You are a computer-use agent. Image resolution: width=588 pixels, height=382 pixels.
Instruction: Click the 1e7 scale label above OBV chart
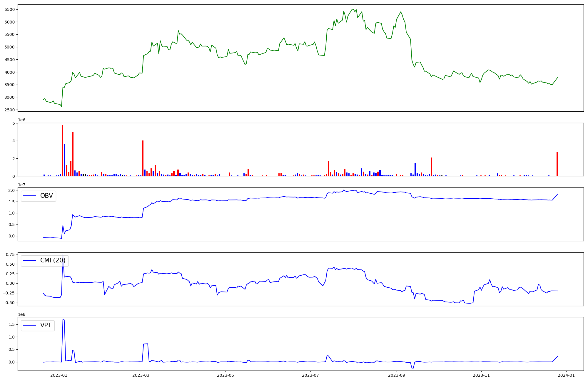coord(22,185)
